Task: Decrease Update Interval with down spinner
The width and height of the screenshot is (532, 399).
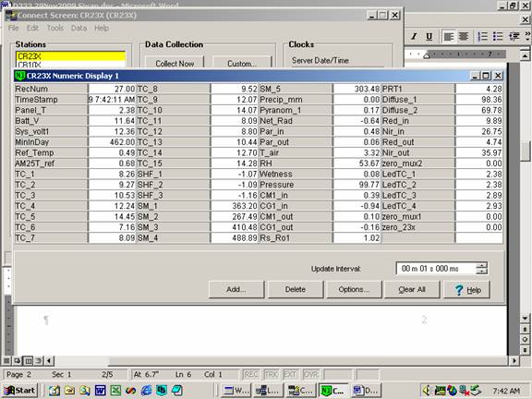Action: coord(482,272)
